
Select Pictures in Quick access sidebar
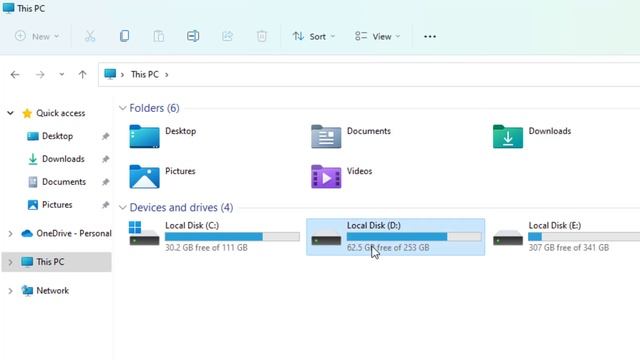[x=57, y=204]
